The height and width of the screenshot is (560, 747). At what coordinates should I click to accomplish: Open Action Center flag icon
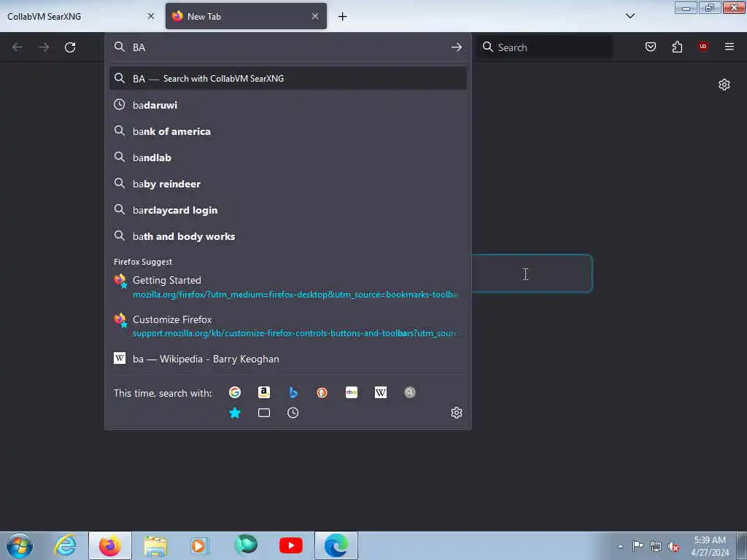tap(638, 545)
